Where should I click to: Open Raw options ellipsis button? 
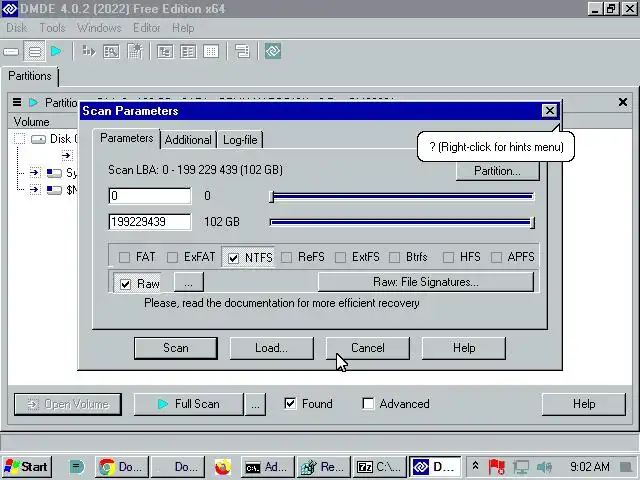(x=189, y=282)
